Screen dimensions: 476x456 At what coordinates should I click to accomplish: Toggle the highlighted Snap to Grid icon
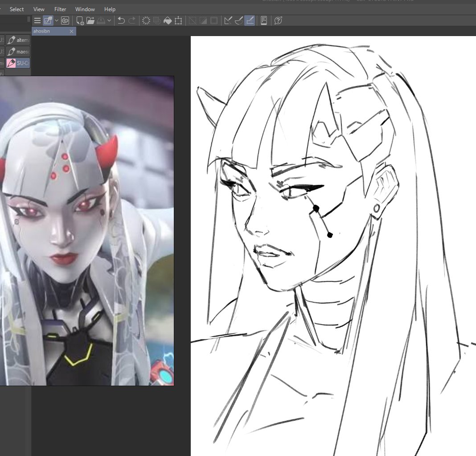click(x=250, y=20)
